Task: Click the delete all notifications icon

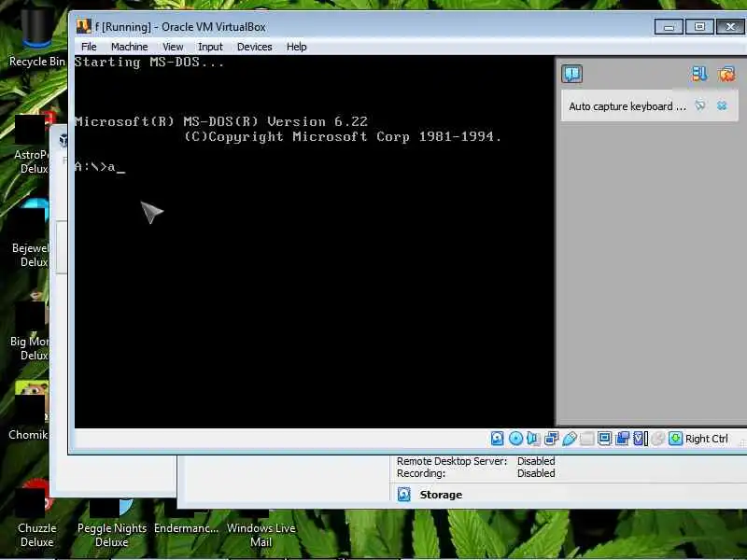Action: (x=726, y=74)
